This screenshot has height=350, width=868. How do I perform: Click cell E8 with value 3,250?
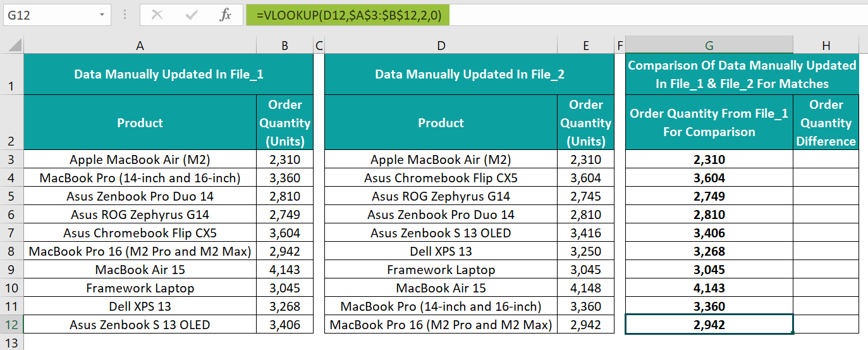click(586, 251)
